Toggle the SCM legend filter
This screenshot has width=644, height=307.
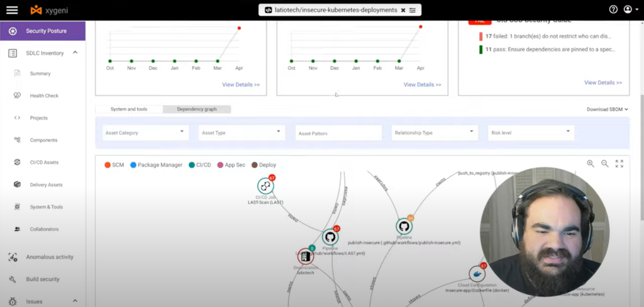[114, 165]
